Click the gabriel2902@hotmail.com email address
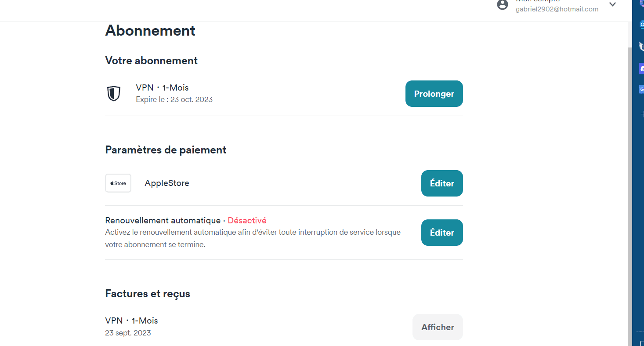This screenshot has height=346, width=644. (557, 9)
